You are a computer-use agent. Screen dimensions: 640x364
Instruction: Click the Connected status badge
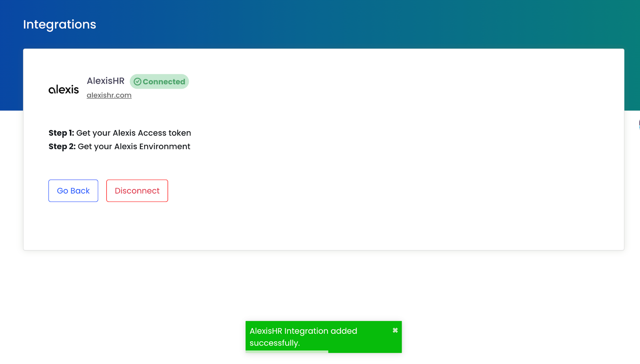pos(159,82)
